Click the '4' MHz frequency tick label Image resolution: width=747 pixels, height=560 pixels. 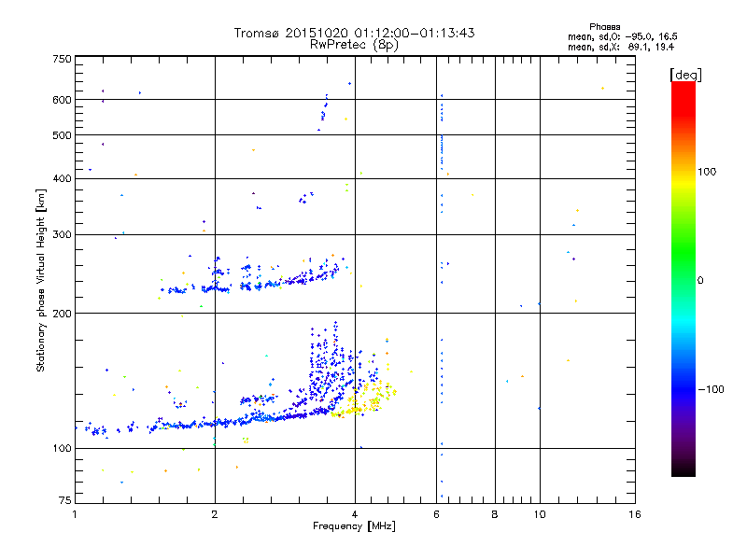click(x=355, y=514)
